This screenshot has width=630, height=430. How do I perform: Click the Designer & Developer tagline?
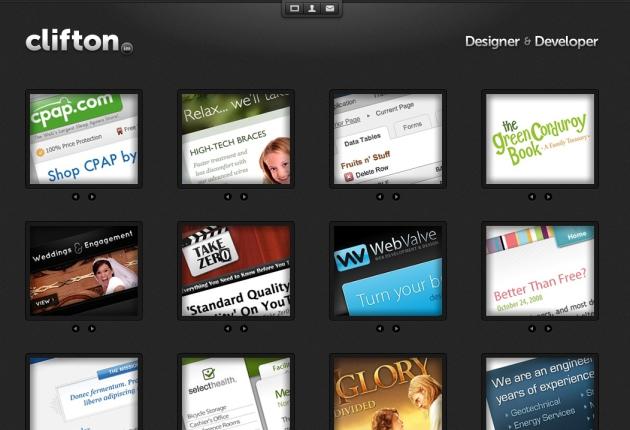532,42
